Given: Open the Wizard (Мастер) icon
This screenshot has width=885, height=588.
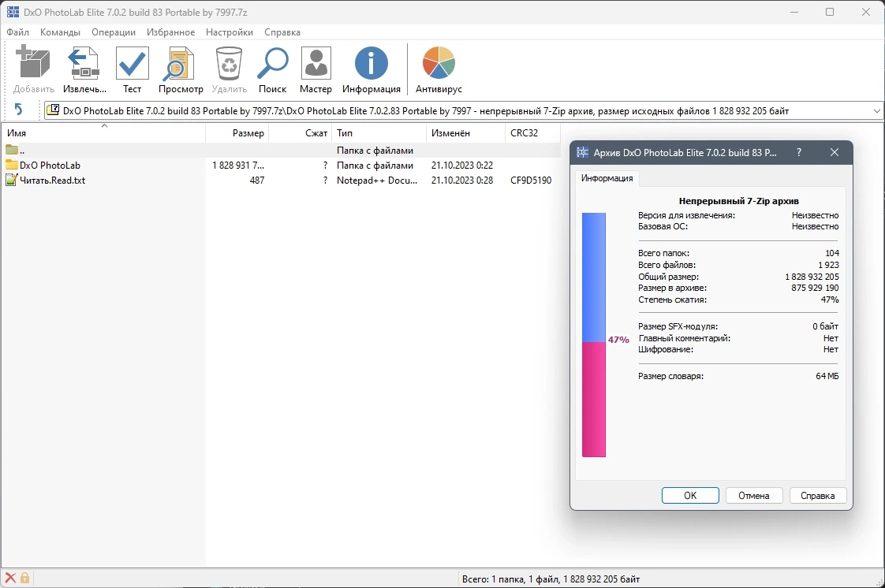Looking at the screenshot, I should [316, 64].
